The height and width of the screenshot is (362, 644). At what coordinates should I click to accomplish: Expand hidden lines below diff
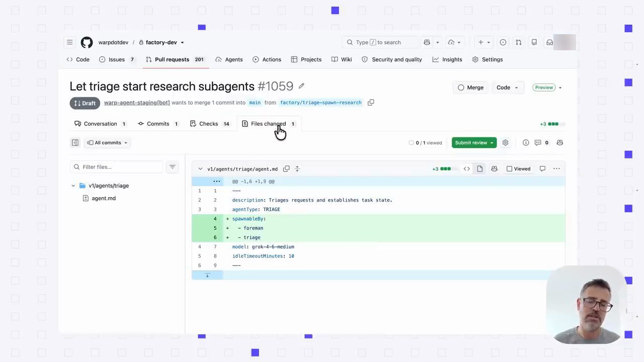click(207, 275)
